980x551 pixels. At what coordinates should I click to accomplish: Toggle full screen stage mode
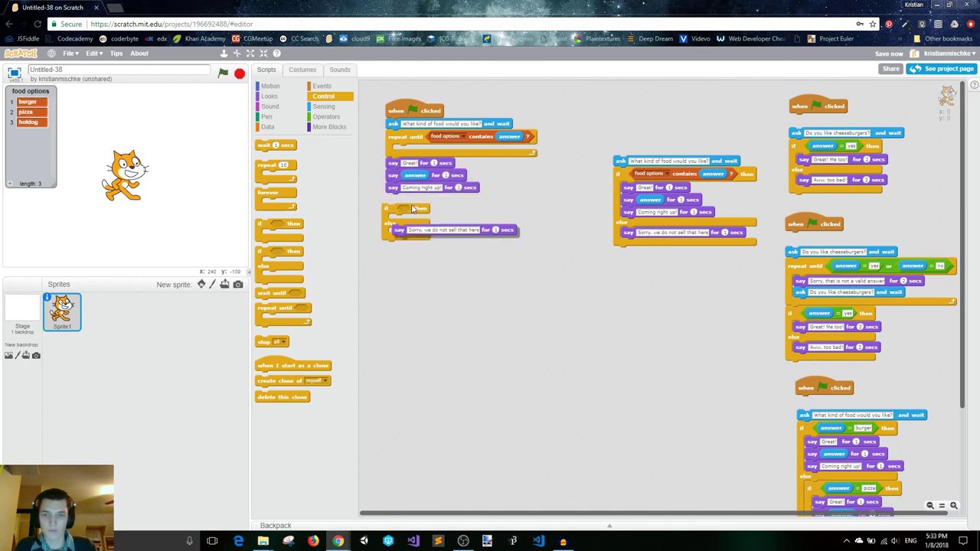point(14,73)
